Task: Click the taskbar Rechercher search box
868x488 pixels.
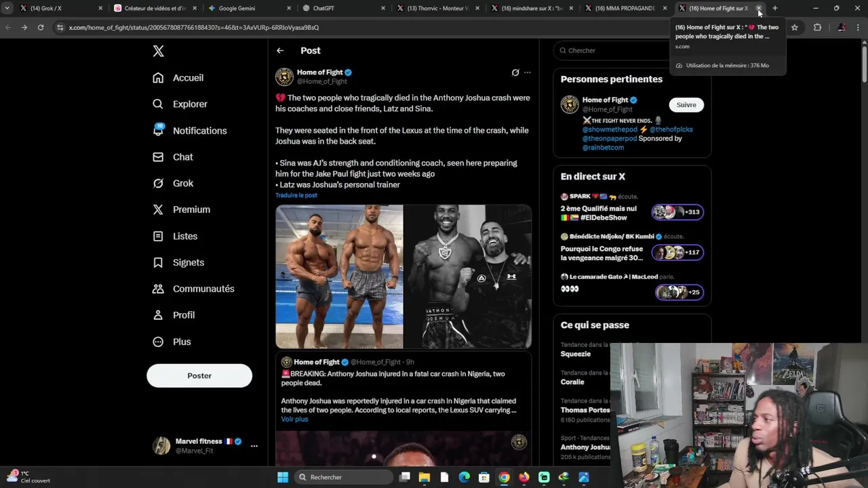Action: [x=343, y=477]
